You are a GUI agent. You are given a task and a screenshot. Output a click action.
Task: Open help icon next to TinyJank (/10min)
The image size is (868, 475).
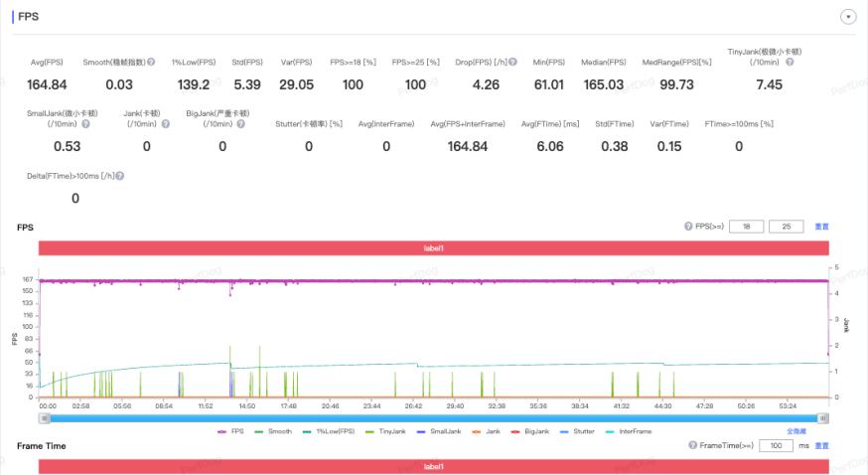click(x=790, y=62)
